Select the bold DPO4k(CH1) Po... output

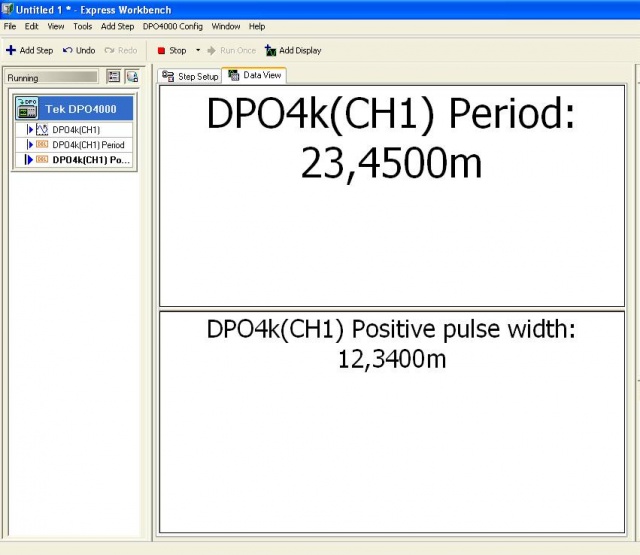coord(91,160)
